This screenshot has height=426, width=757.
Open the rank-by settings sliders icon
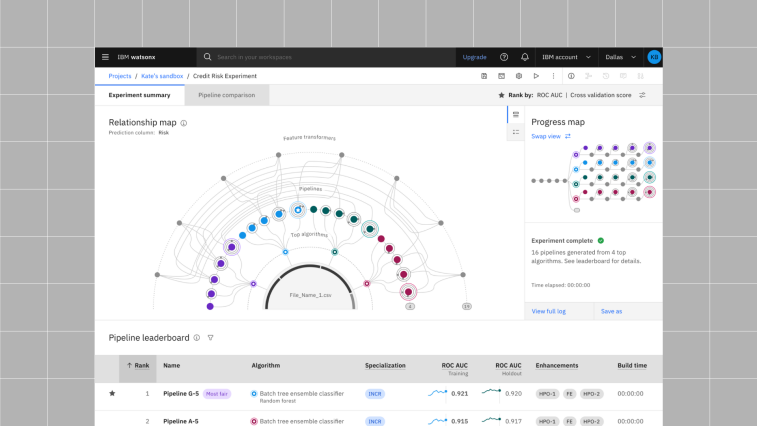click(643, 95)
